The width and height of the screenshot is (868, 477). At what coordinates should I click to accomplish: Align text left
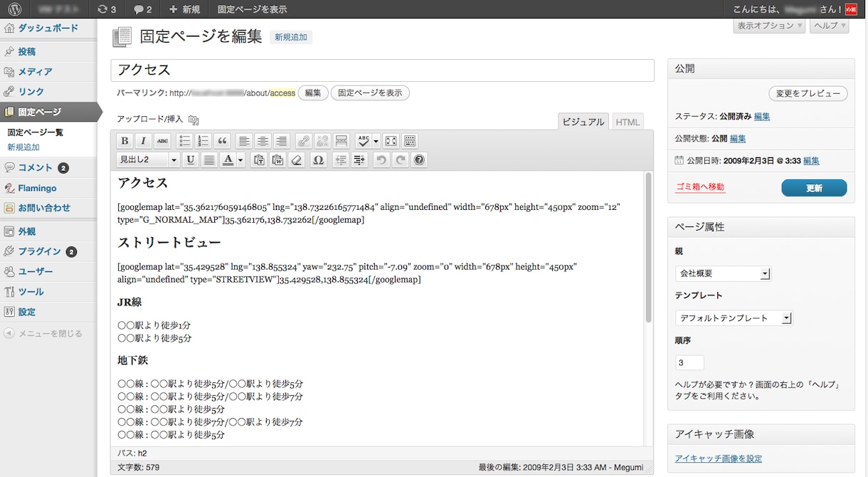click(244, 141)
